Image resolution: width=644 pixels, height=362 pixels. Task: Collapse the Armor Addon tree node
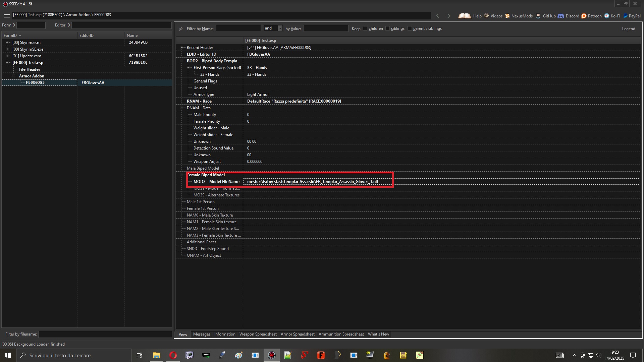click(x=14, y=76)
